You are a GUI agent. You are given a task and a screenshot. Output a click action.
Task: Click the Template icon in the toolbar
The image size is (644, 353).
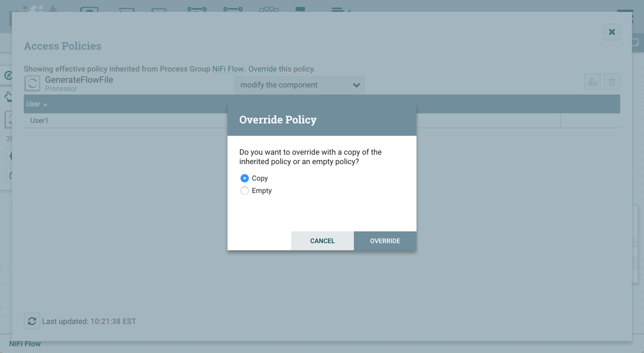pos(300,9)
